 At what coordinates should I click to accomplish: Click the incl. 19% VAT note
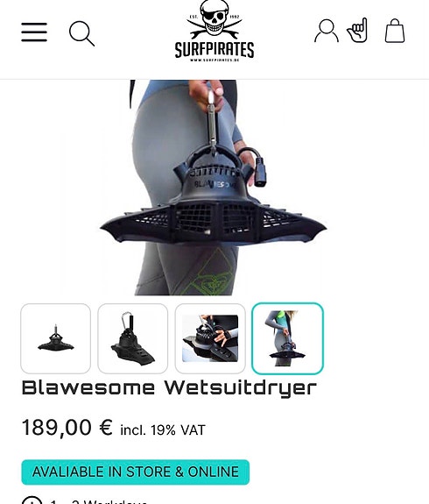click(163, 430)
